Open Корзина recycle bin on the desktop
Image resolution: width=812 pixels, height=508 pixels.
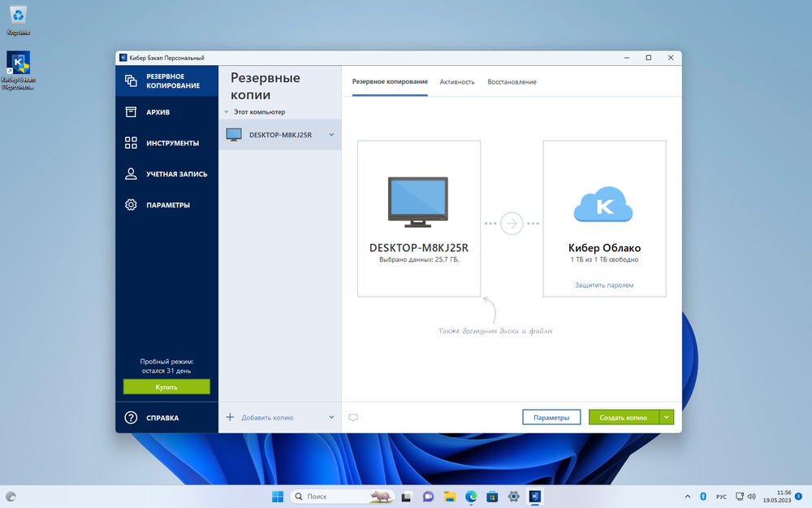(x=18, y=20)
